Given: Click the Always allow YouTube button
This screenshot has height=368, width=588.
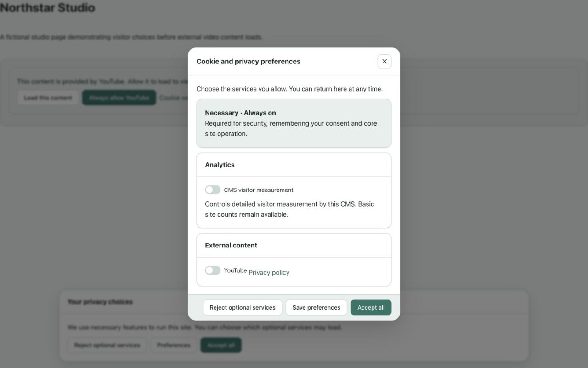Looking at the screenshot, I should pos(119,98).
